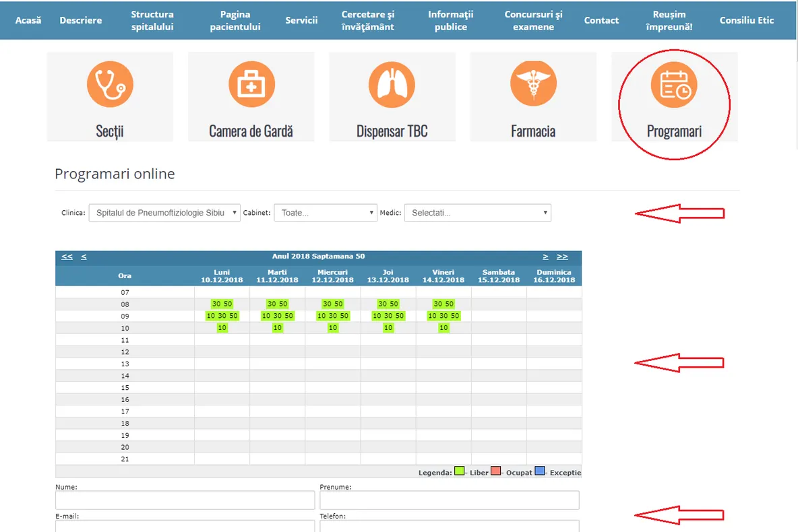Open Cercetare și învățământ menu
Screen dimensions: 798x532
(368, 20)
